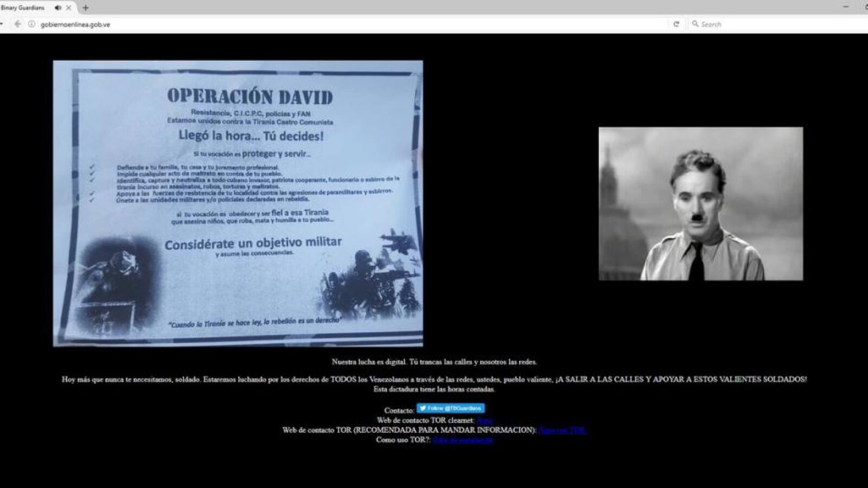Open history dropdown left of back button
868x488 pixels.
coord(2,24)
